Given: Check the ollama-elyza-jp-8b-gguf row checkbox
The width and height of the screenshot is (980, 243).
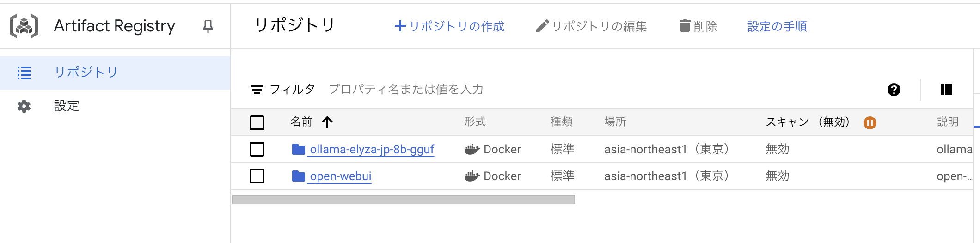Looking at the screenshot, I should (257, 149).
